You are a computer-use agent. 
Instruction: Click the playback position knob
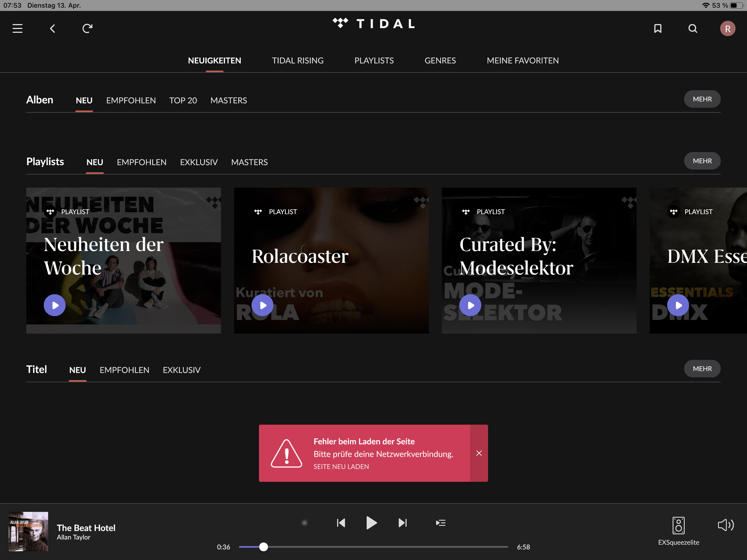[263, 547]
